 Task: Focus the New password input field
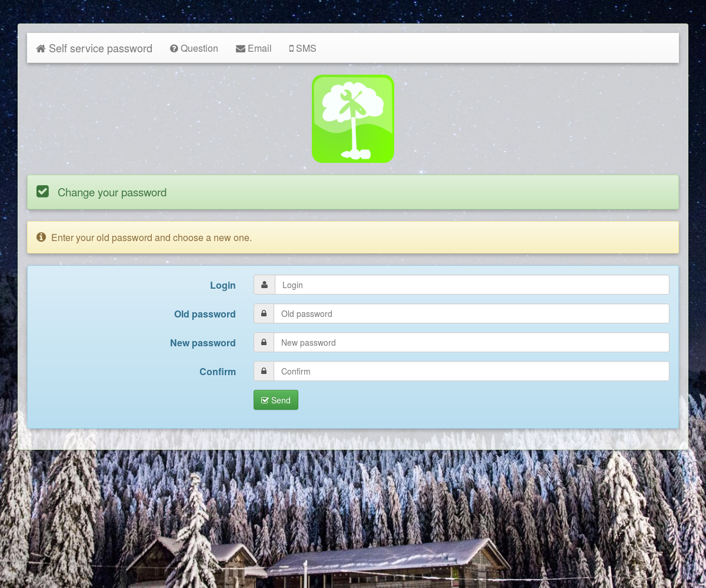click(471, 343)
